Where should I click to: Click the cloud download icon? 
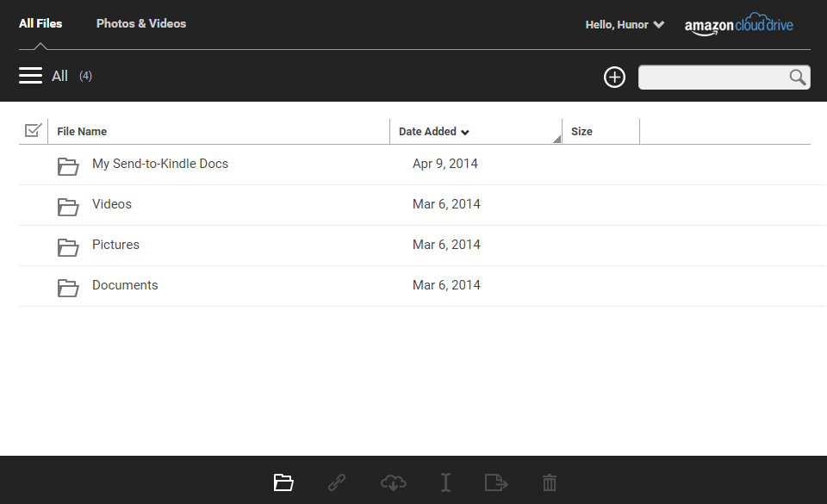393,482
